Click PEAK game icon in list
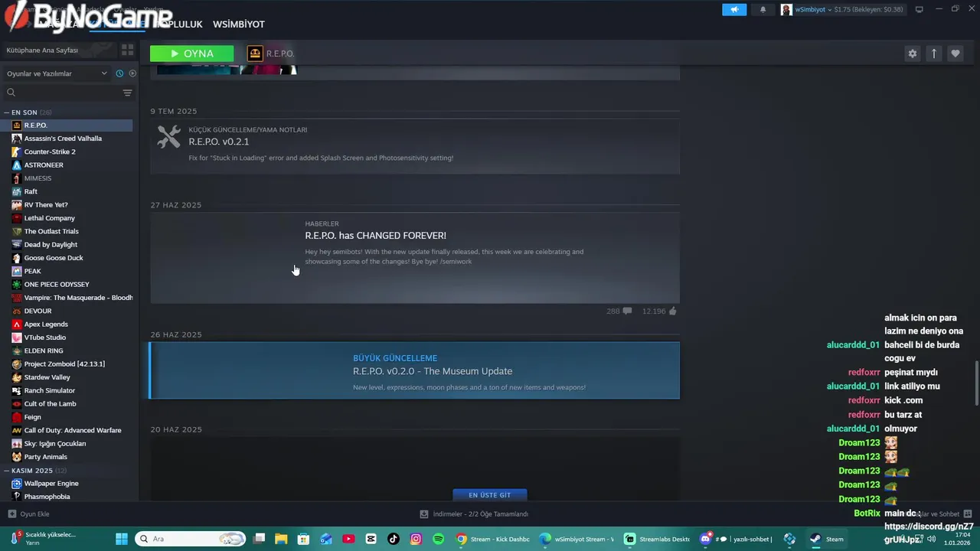 click(x=17, y=271)
